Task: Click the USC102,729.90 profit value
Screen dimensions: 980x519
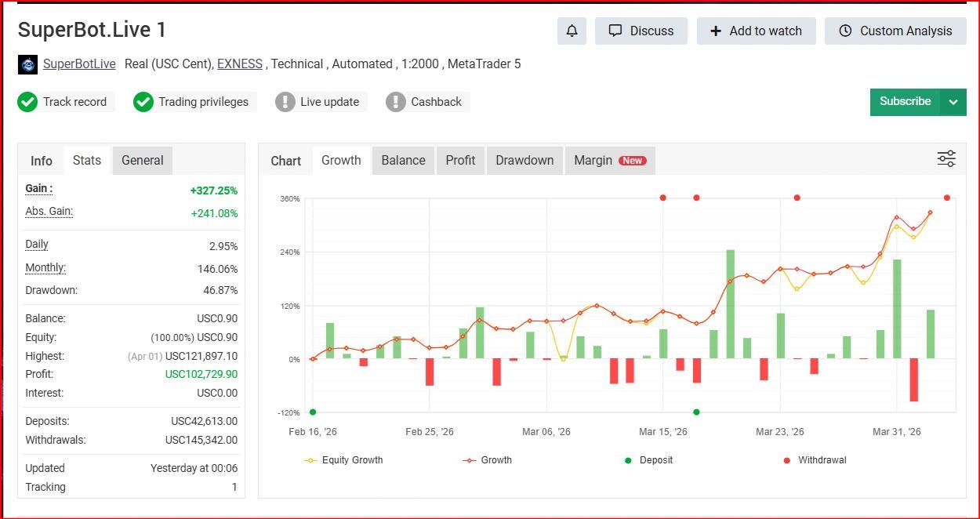Action: click(201, 374)
